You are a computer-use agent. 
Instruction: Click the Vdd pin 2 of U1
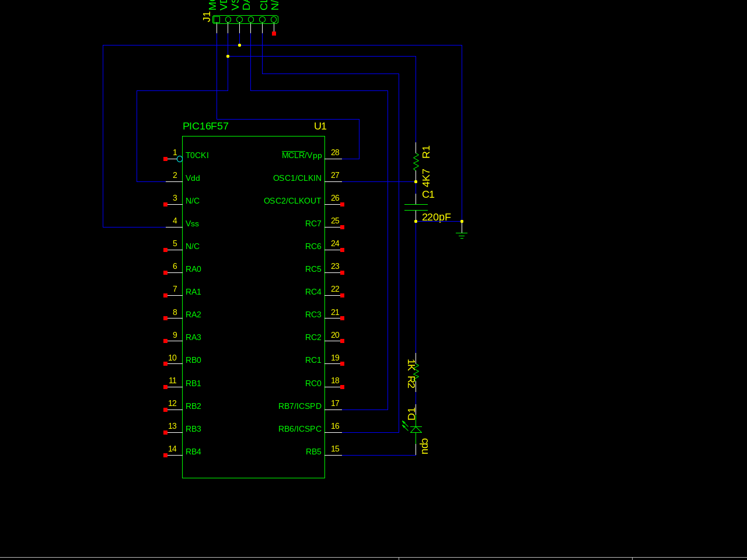tap(193, 178)
